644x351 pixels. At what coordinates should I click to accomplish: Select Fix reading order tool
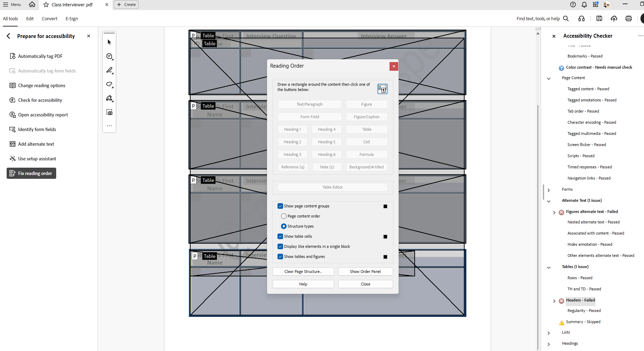(x=31, y=173)
